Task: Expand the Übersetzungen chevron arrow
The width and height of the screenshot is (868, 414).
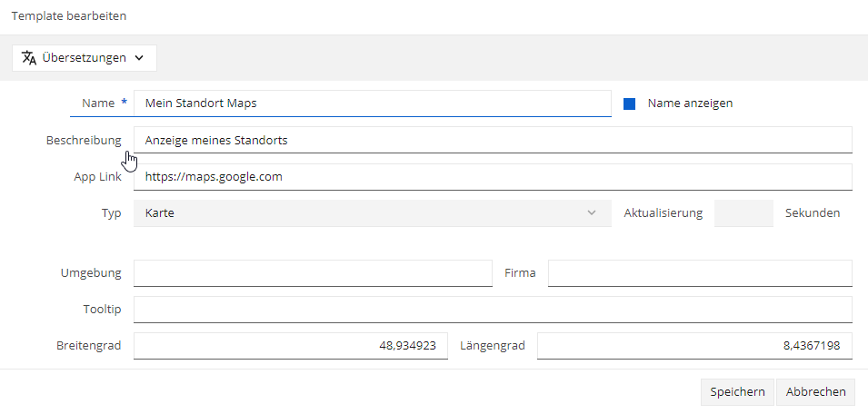Action: (139, 58)
